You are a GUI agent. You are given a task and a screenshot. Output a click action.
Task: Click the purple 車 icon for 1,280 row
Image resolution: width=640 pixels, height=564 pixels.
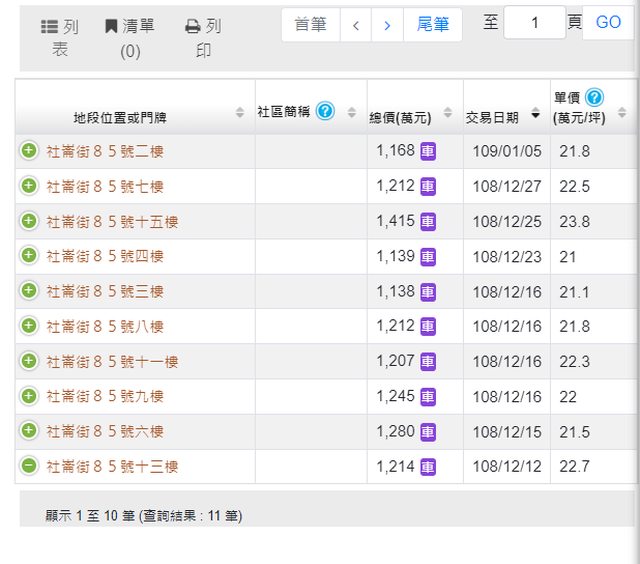[428, 432]
